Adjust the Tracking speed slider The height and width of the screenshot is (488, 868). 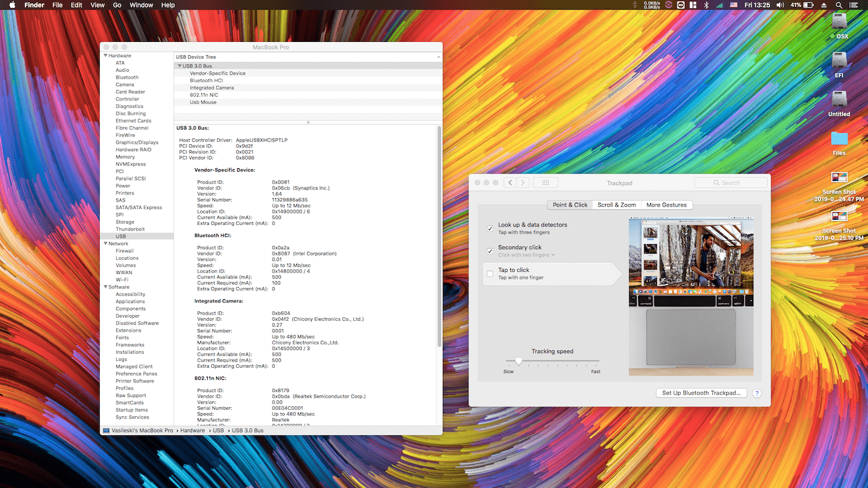coord(519,360)
